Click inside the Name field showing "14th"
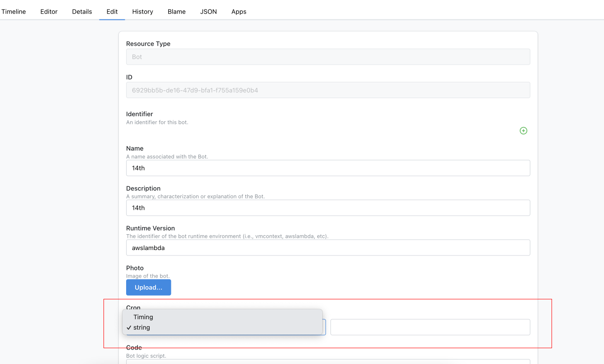 click(x=328, y=168)
